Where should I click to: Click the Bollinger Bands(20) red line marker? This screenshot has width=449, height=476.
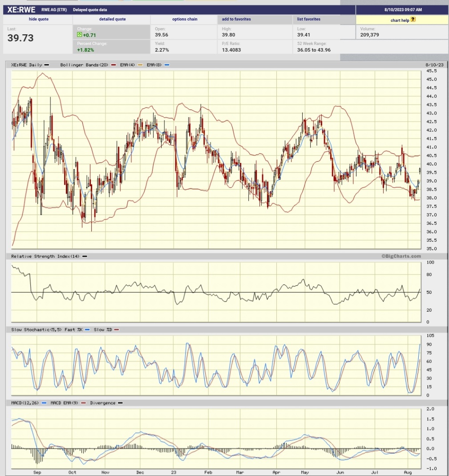click(113, 65)
